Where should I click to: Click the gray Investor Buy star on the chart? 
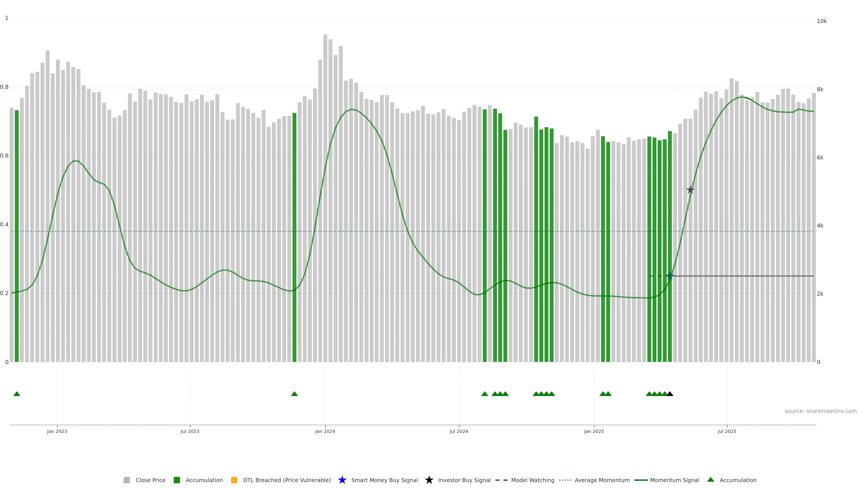pos(690,190)
